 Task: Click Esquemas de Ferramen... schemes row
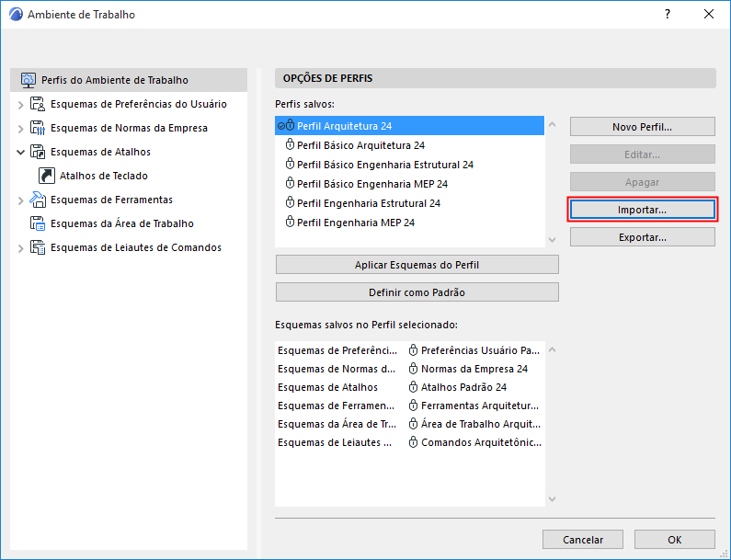409,406
